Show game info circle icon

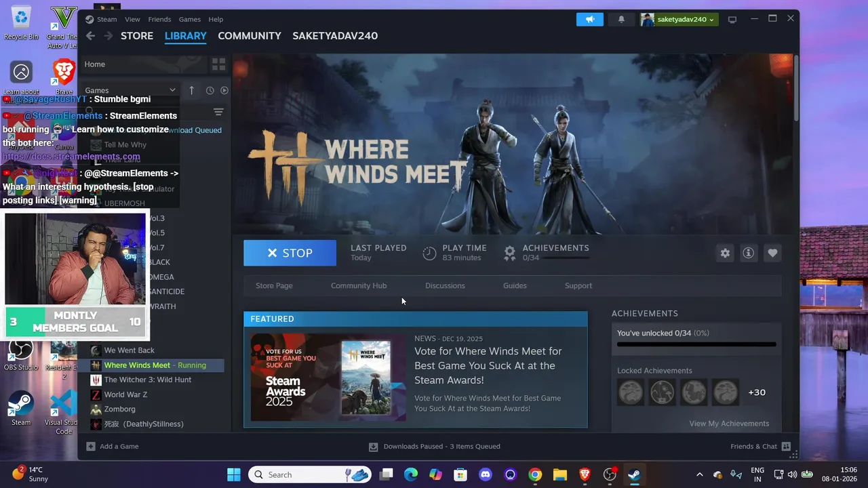click(x=749, y=253)
